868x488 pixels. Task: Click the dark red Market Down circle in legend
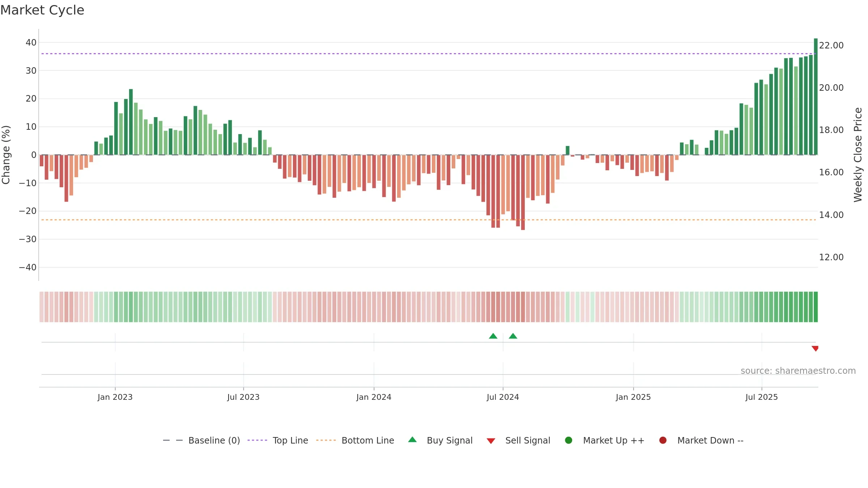(663, 440)
